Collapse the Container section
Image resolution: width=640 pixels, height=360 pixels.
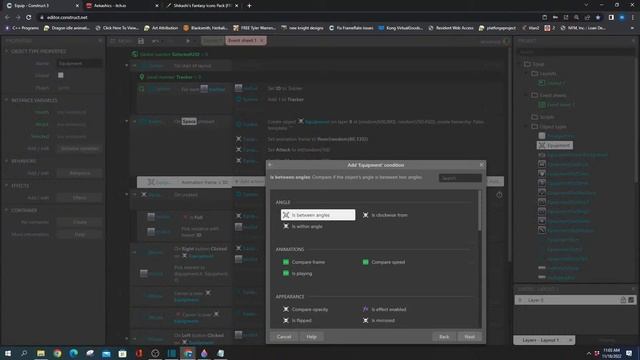point(7,210)
